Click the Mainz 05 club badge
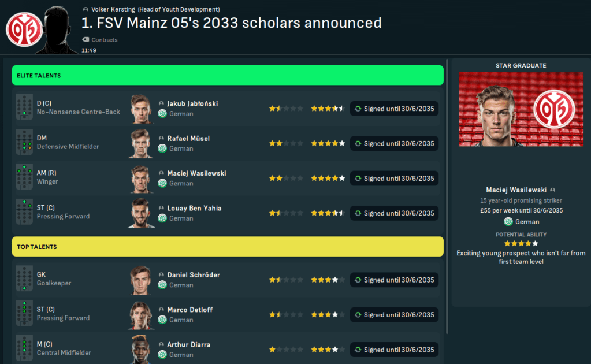 (23, 30)
